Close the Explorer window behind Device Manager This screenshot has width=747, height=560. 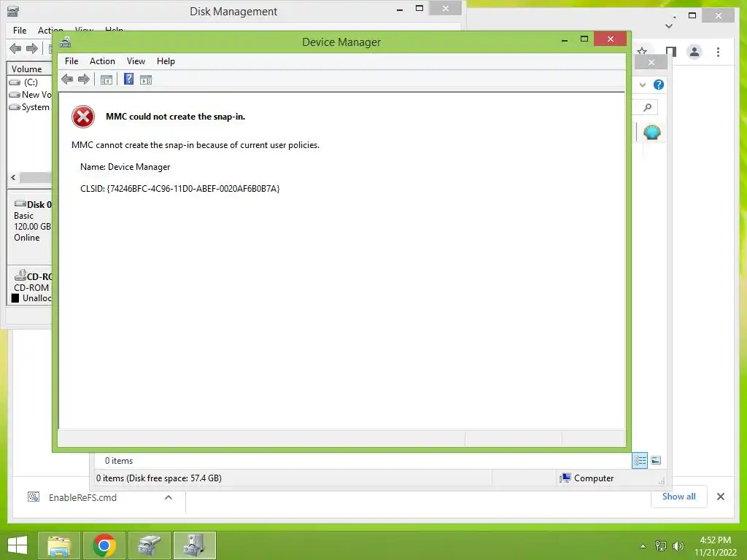651,63
